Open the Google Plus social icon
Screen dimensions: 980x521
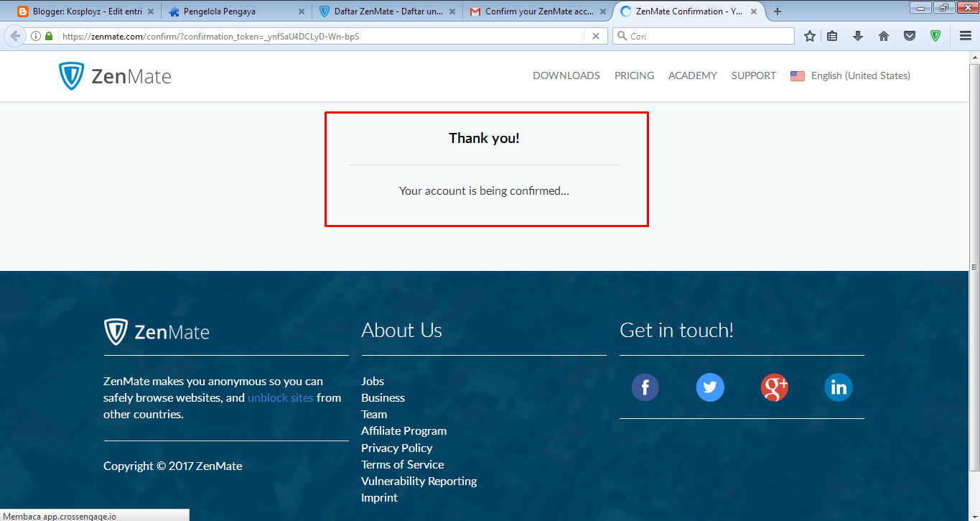[775, 388]
